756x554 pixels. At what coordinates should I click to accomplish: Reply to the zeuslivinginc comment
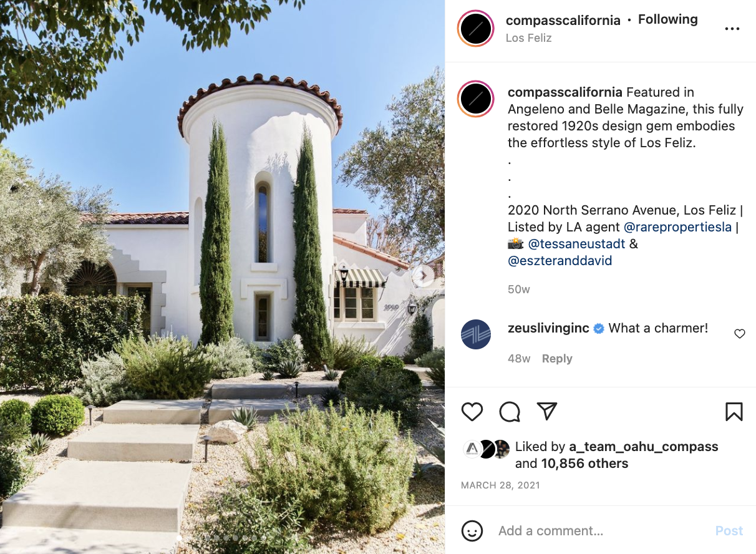(557, 359)
